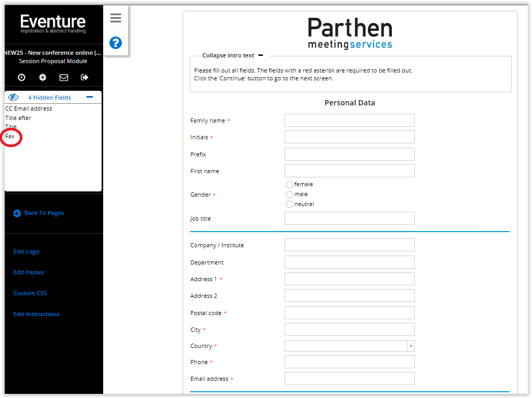Click the Edit Instructions link
The height and width of the screenshot is (398, 532).
(x=36, y=314)
